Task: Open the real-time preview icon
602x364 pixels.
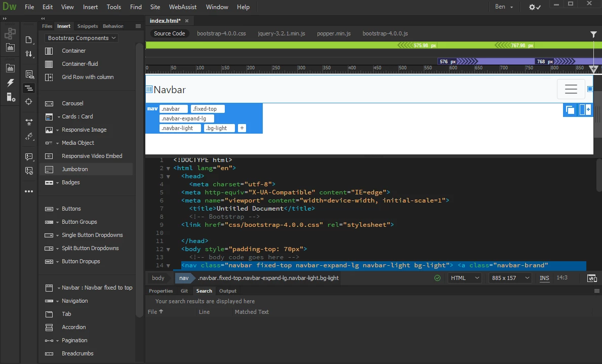Action: [x=592, y=278]
